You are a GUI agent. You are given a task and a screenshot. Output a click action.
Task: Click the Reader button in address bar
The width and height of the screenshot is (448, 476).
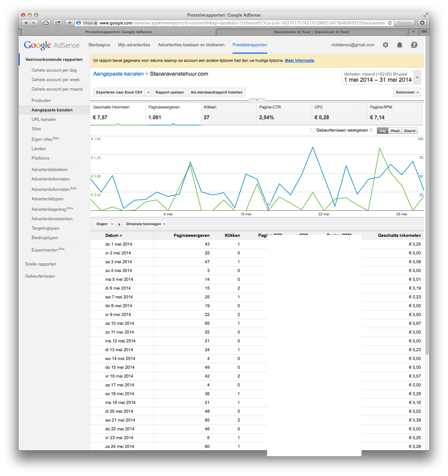pyautogui.click(x=404, y=23)
